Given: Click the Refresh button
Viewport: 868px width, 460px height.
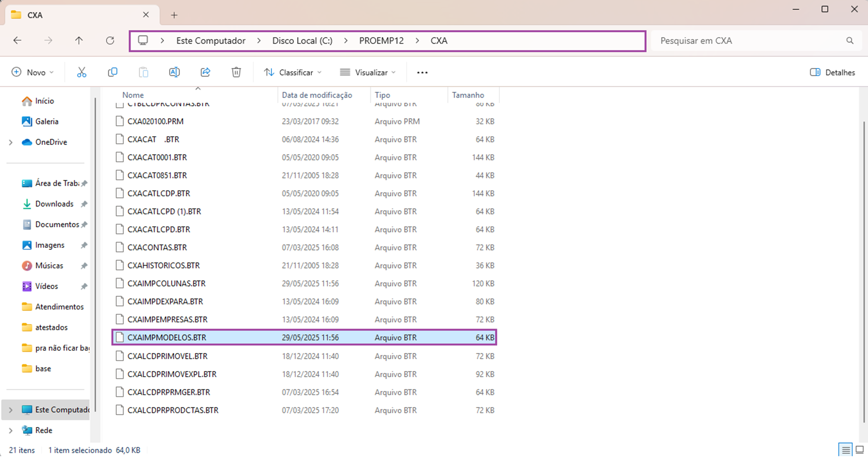Looking at the screenshot, I should point(110,40).
